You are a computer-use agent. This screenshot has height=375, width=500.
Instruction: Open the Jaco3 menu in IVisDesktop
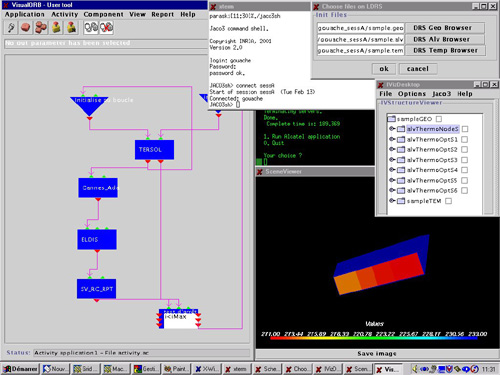[x=441, y=94]
